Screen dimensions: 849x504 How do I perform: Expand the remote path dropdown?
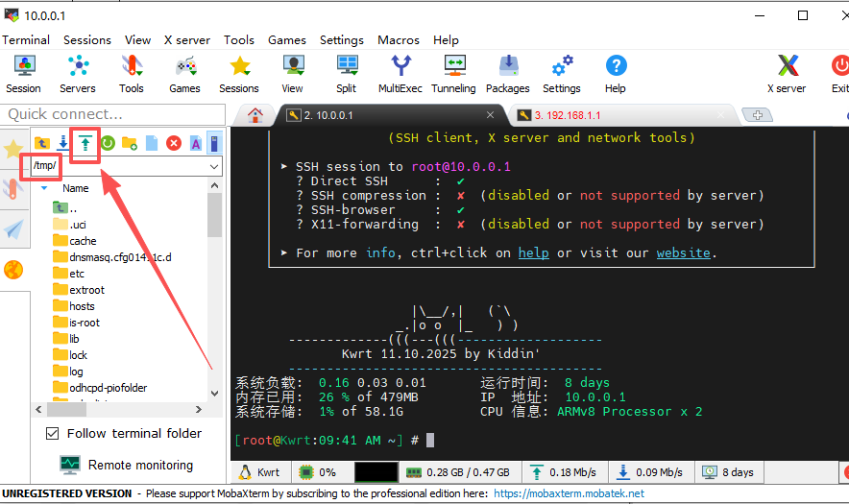214,167
